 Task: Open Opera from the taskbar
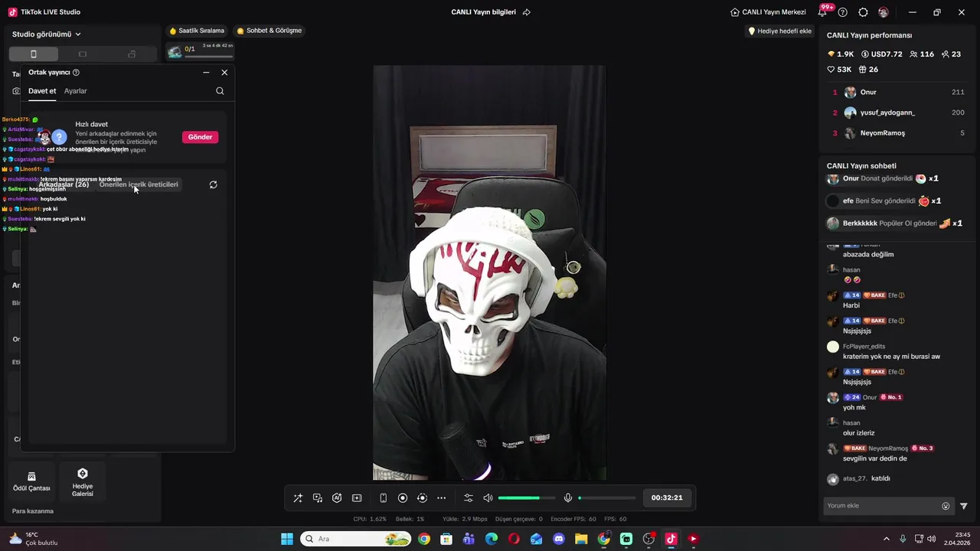(x=514, y=539)
